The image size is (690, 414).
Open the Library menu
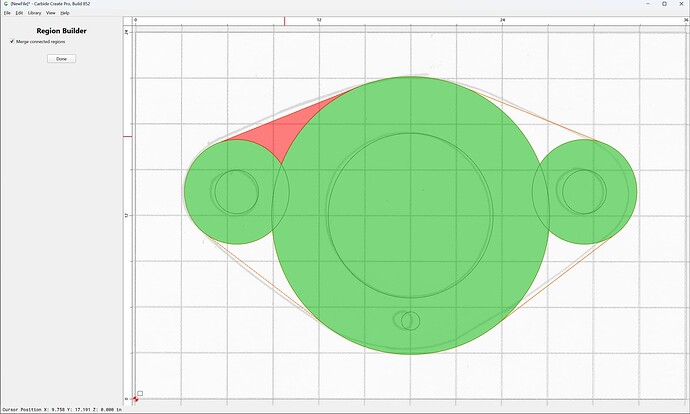pos(34,13)
